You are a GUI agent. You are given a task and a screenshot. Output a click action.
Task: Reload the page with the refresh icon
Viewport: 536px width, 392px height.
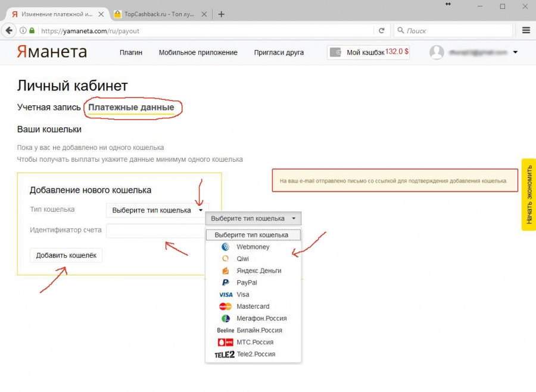(382, 31)
